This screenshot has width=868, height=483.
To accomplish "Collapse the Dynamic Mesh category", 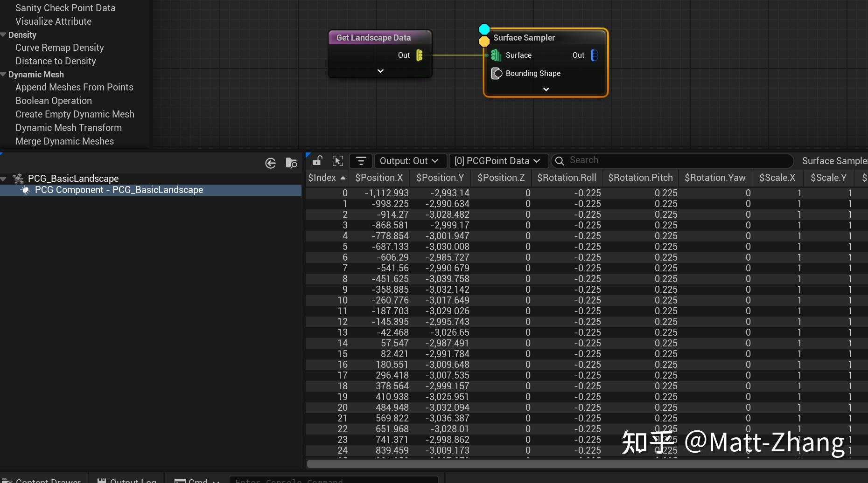I will pos(4,75).
